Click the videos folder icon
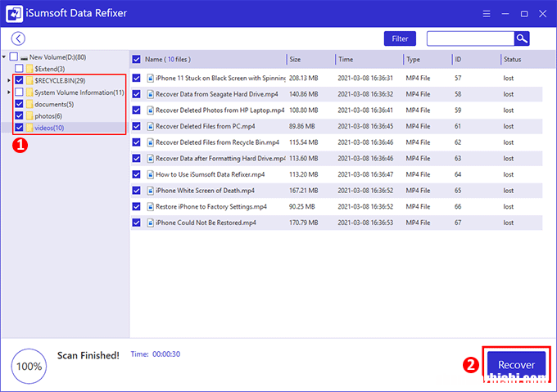 coord(29,128)
